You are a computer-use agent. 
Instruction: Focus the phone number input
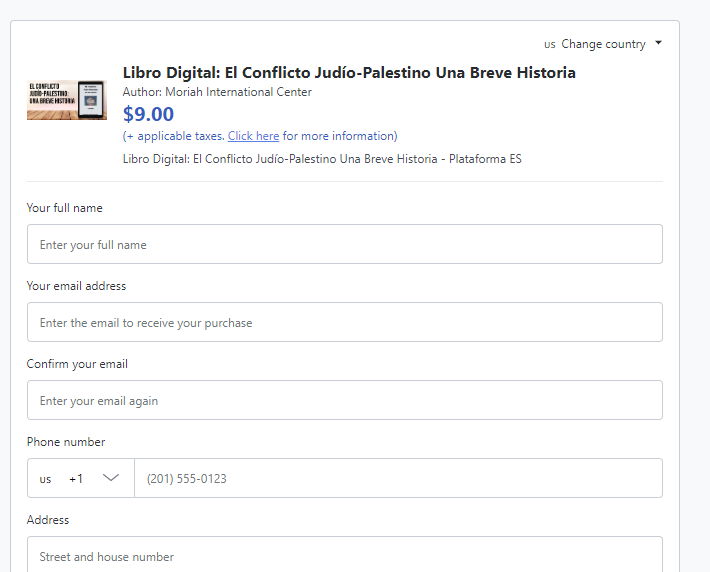point(397,479)
